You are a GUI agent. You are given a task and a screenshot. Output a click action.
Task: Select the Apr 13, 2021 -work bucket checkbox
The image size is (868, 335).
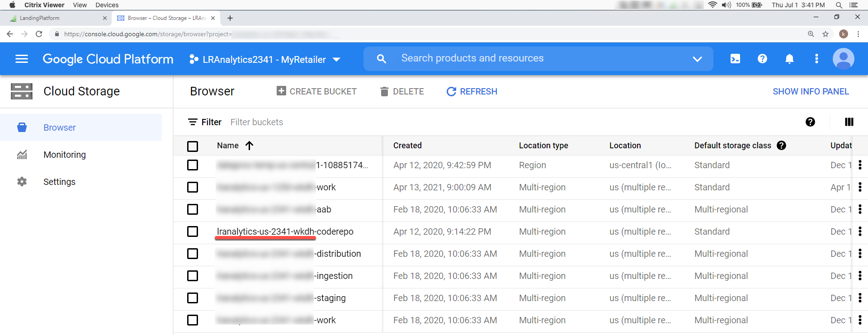coord(193,187)
